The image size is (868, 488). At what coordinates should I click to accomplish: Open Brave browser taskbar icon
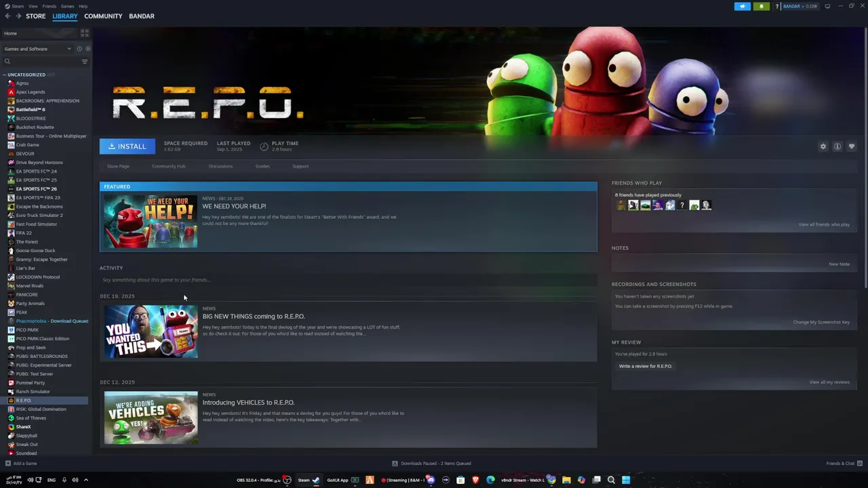475,480
